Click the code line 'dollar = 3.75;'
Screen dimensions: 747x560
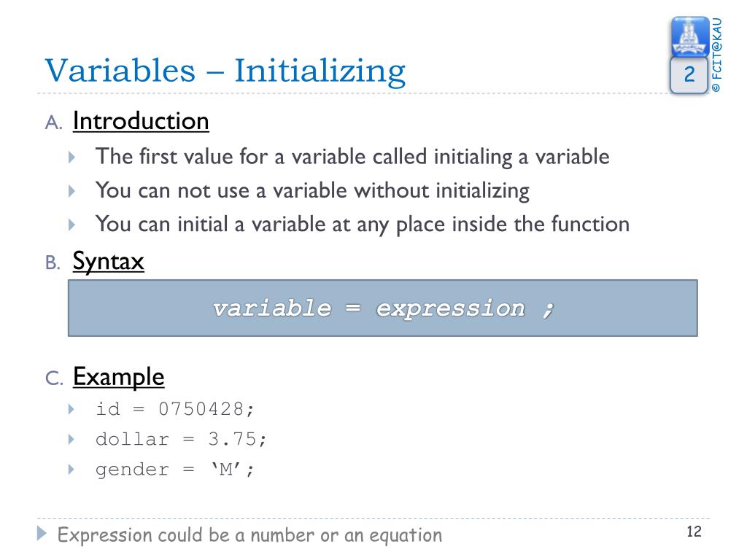point(182,439)
